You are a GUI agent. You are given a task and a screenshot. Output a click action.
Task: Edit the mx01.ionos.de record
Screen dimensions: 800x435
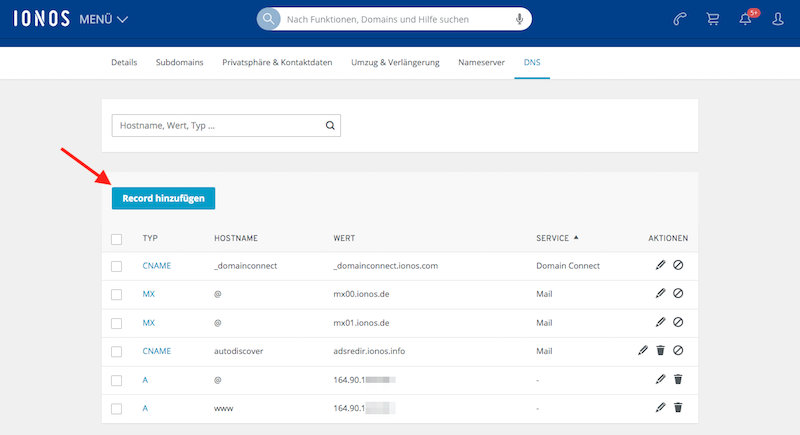(661, 322)
